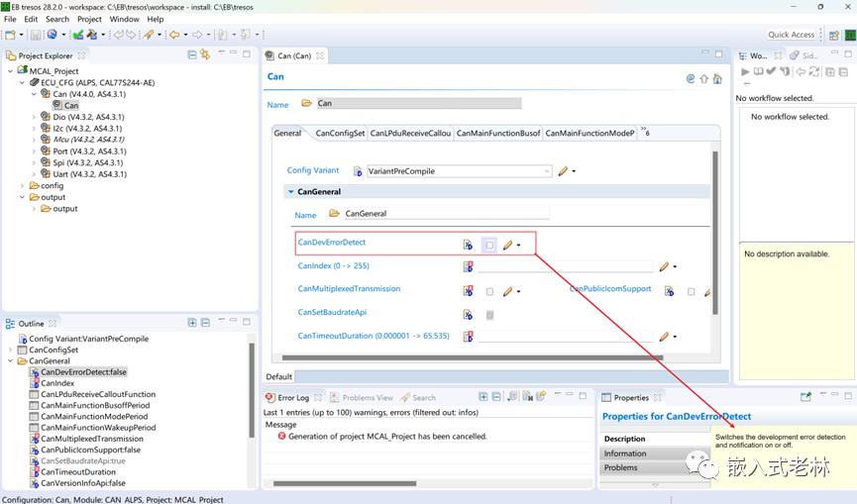Click the pencil icon beside CanIndex field
Image resolution: width=857 pixels, height=504 pixels.
pos(664,266)
